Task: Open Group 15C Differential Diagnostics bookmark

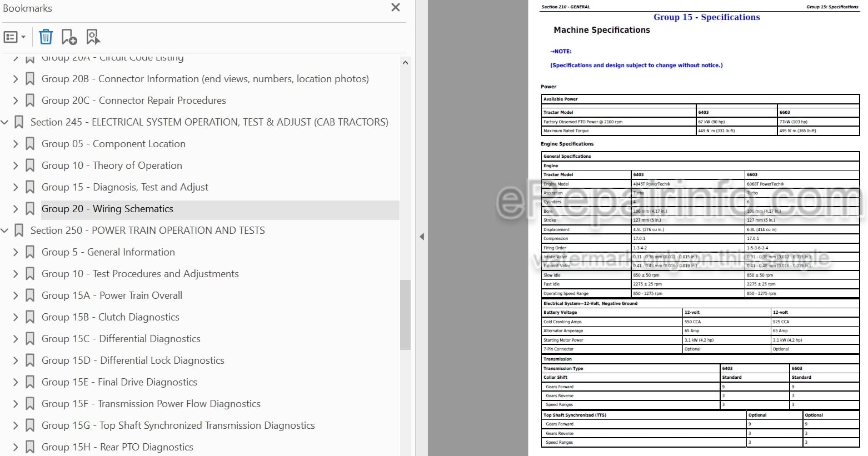Action: coord(121,339)
